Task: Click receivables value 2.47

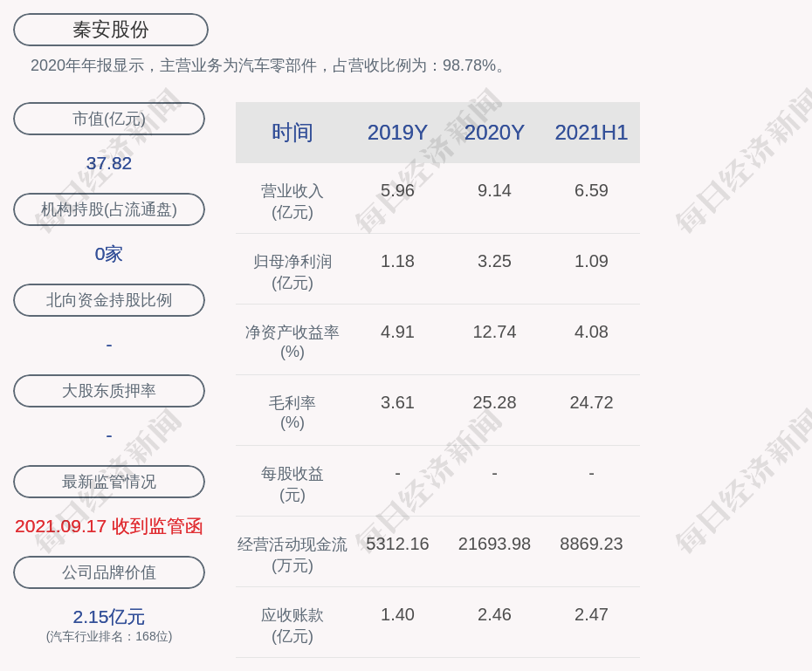Action: 591,614
